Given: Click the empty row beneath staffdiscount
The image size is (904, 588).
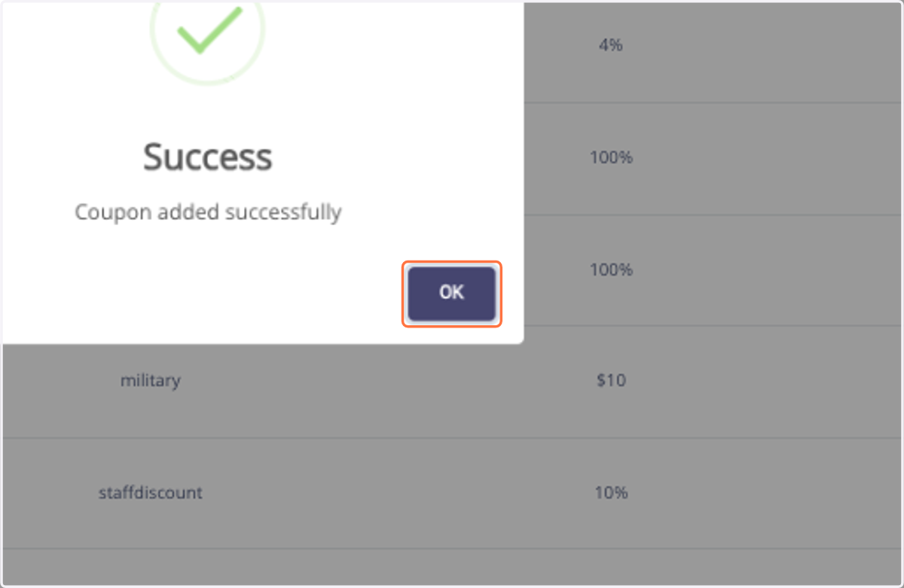Looking at the screenshot, I should click(x=452, y=567).
